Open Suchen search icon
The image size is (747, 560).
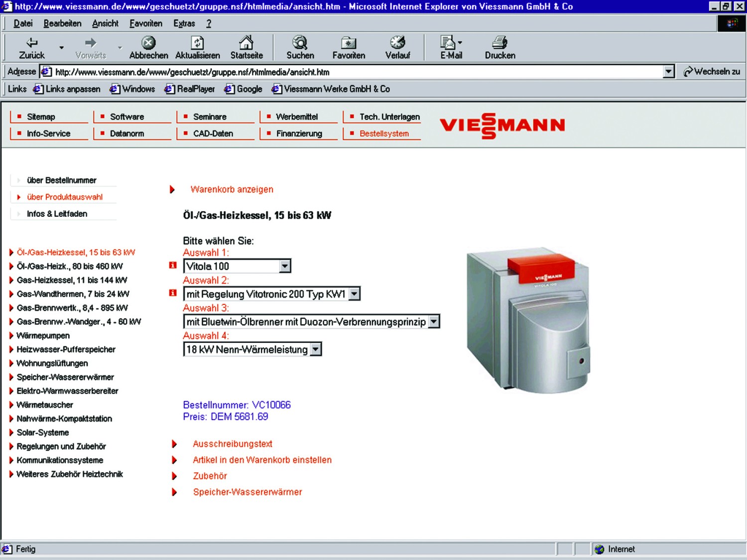300,42
